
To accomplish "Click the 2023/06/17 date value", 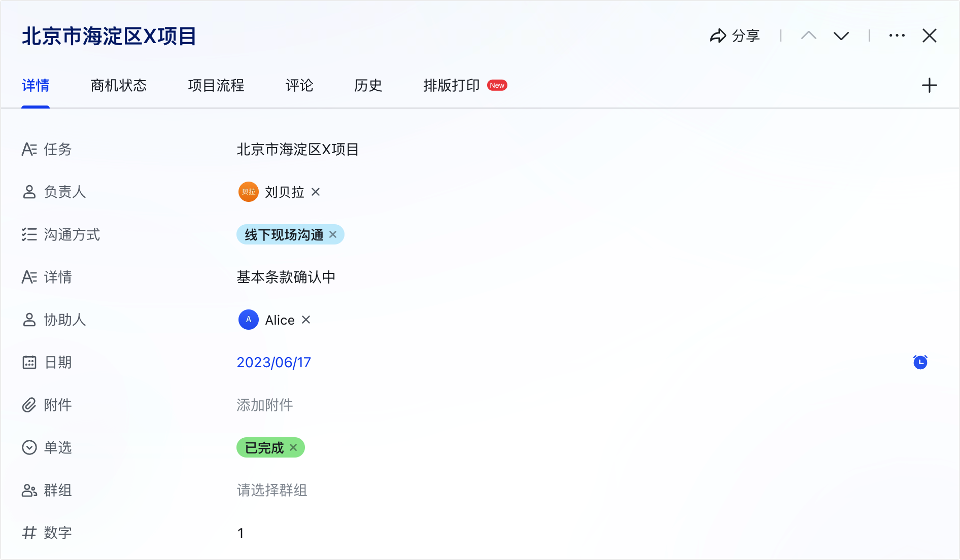I will (273, 362).
